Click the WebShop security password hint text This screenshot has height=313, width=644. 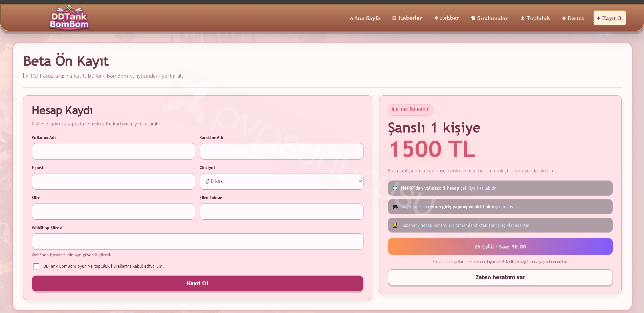(71, 255)
